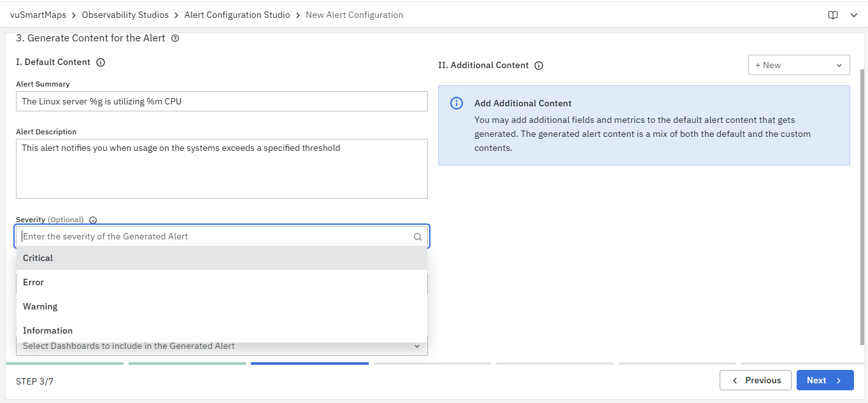
Task: Open the documentation book icon
Action: tap(832, 15)
